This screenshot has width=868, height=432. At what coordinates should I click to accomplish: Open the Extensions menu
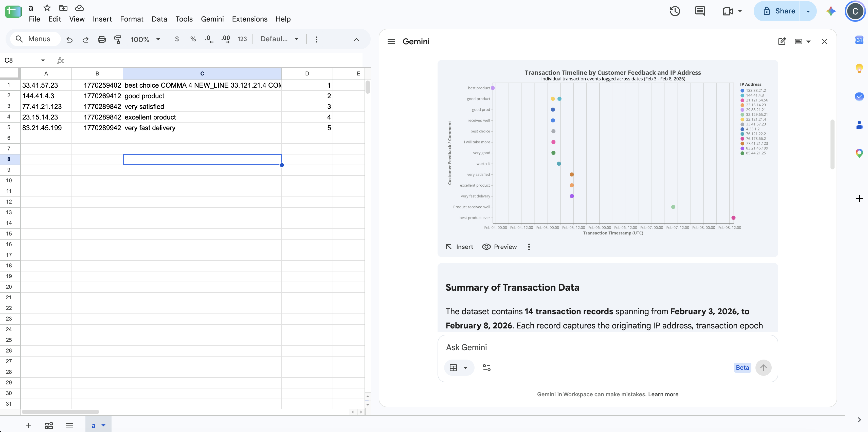(250, 19)
